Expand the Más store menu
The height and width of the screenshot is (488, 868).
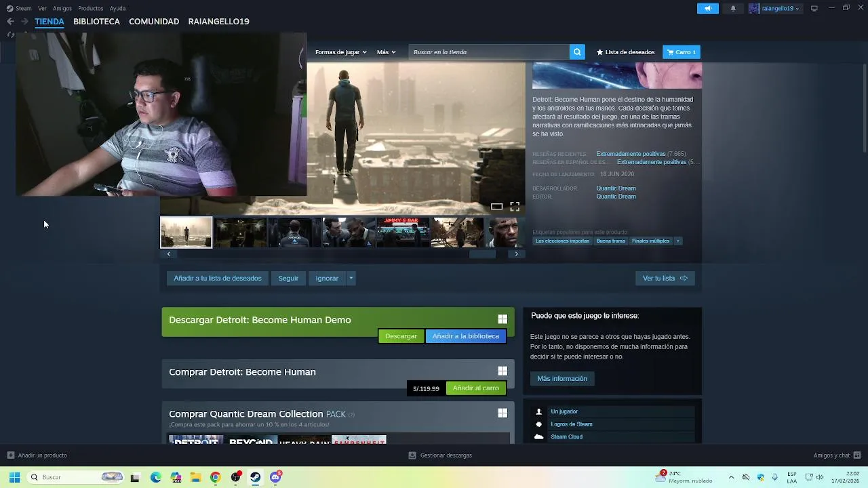387,52
